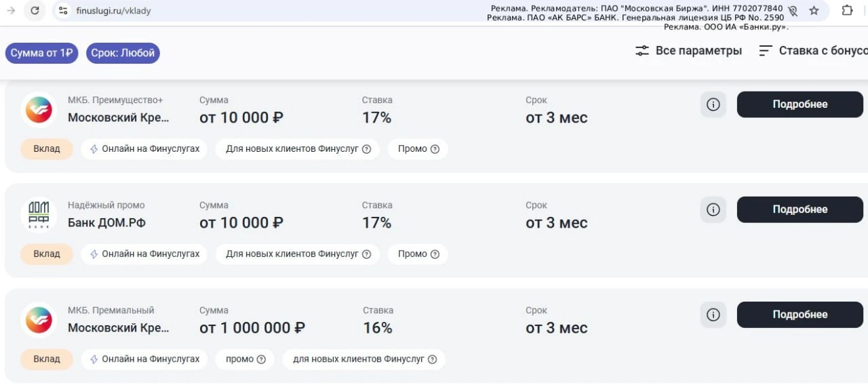
Task: Click sliders icon next to Все параметры
Action: 642,51
